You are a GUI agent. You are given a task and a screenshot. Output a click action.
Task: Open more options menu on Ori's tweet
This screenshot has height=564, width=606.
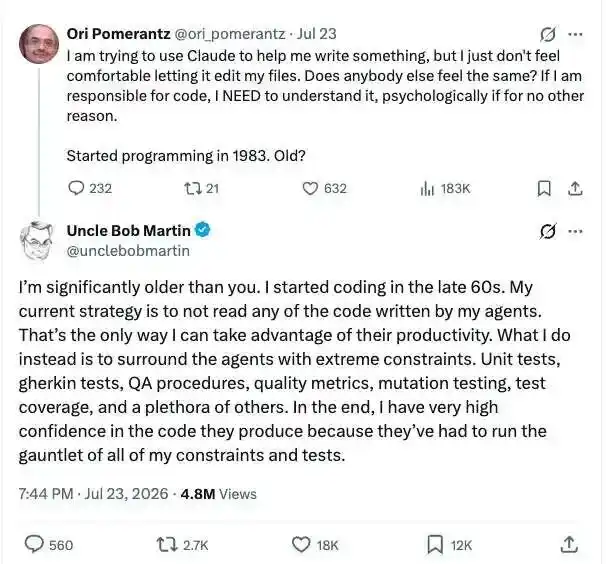pyautogui.click(x=575, y=34)
